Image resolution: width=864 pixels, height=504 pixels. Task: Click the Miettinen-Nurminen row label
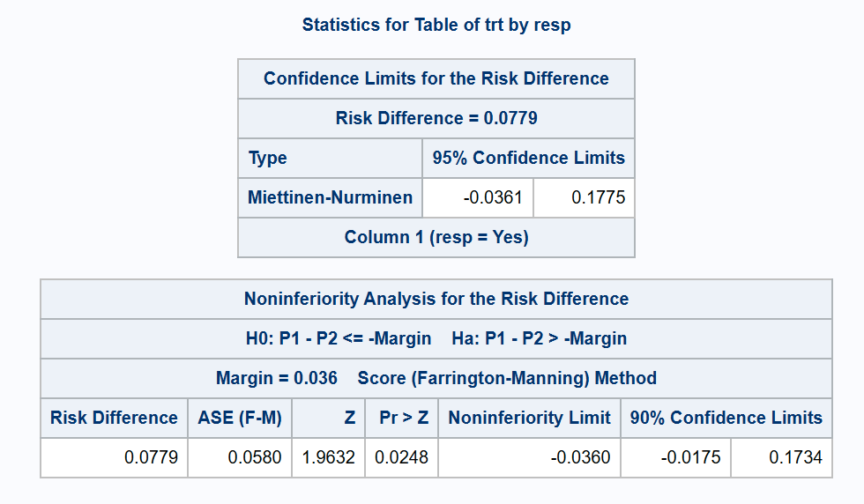330,197
